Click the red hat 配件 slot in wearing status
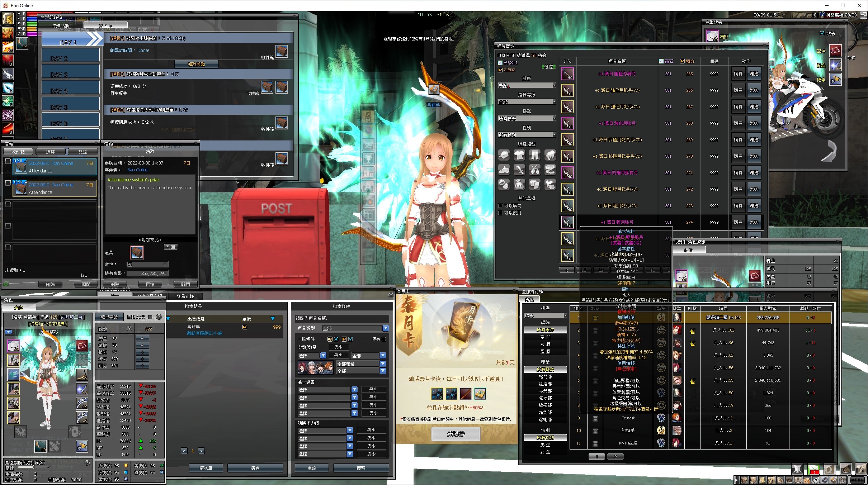 835,51
